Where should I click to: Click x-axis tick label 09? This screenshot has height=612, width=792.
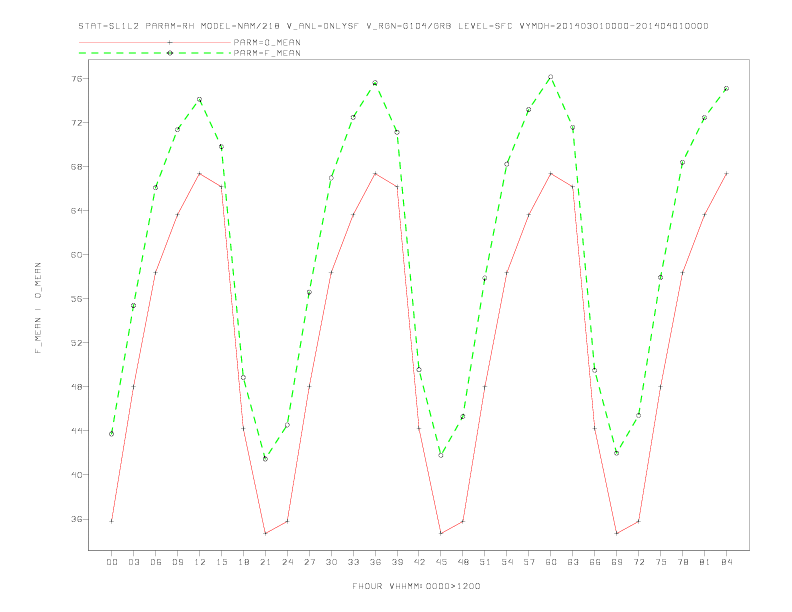pyautogui.click(x=177, y=562)
